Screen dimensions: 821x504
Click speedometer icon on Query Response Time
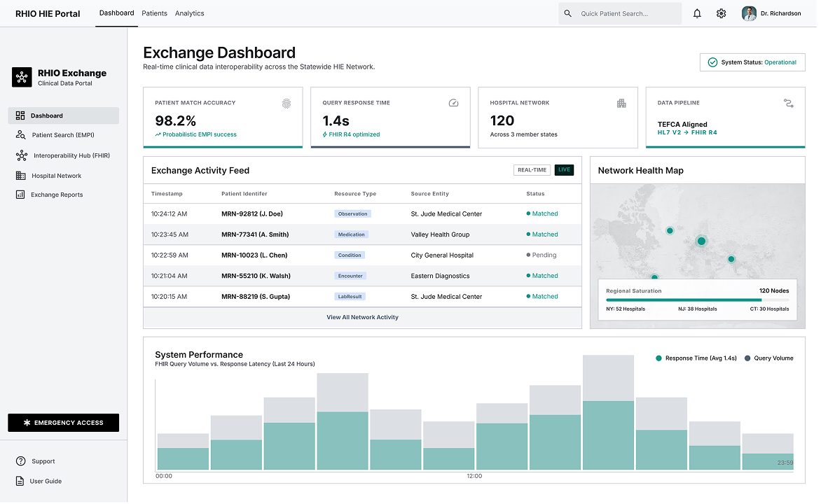click(x=455, y=104)
